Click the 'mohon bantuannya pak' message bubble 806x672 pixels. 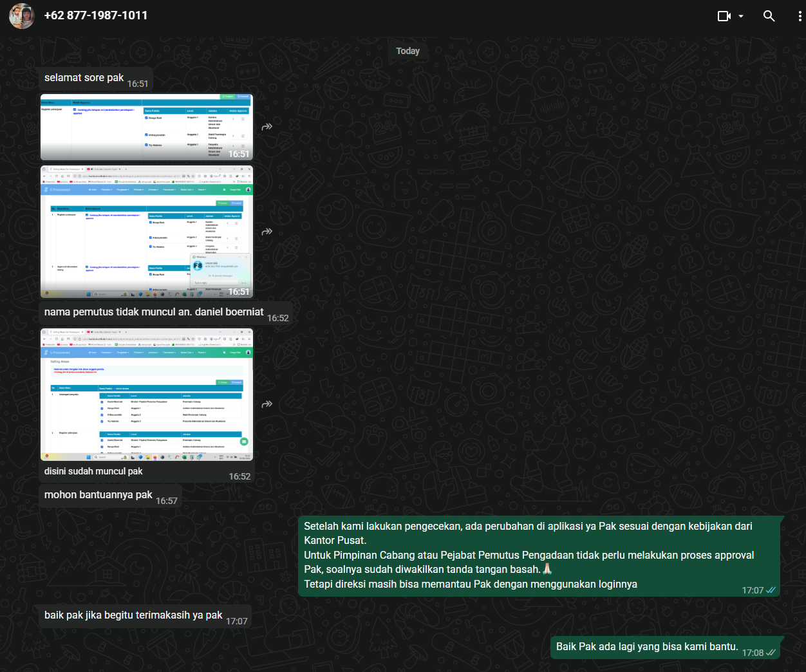98,495
